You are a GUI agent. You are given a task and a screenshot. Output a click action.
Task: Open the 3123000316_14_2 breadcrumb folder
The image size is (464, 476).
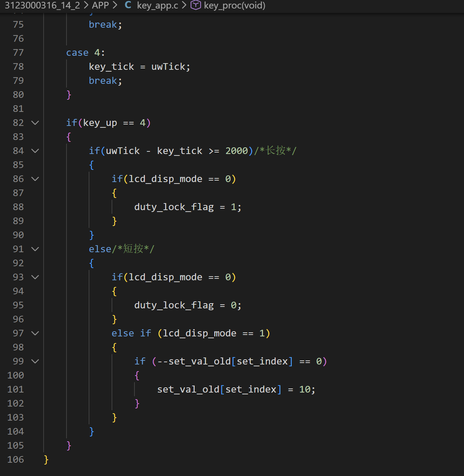(42, 5)
